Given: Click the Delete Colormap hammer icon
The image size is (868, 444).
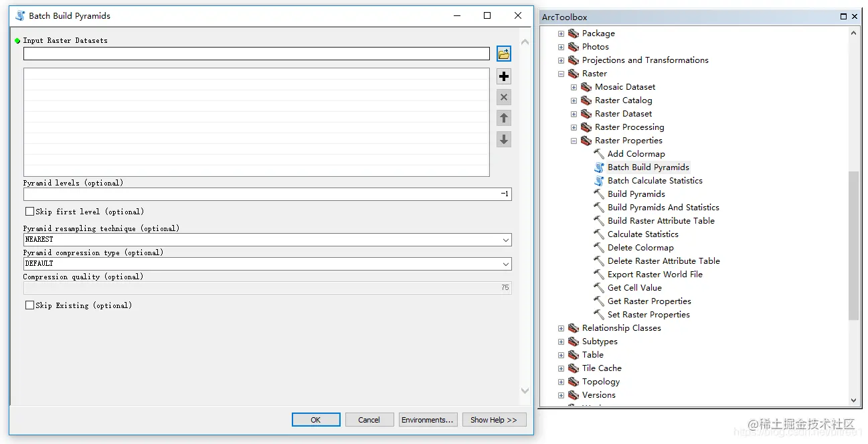Looking at the screenshot, I should (x=599, y=248).
